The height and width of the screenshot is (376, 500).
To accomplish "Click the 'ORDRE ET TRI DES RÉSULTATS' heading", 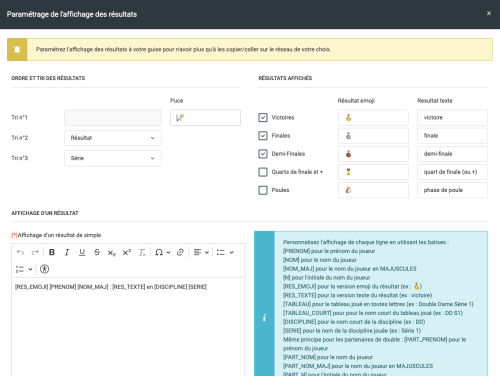I will coord(48,78).
